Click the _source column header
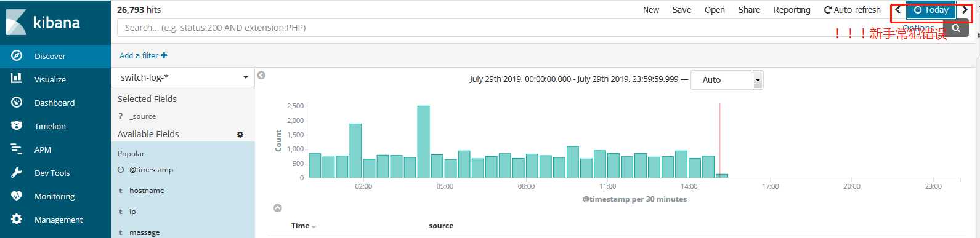Screen dimensions: 980x238 [440, 226]
